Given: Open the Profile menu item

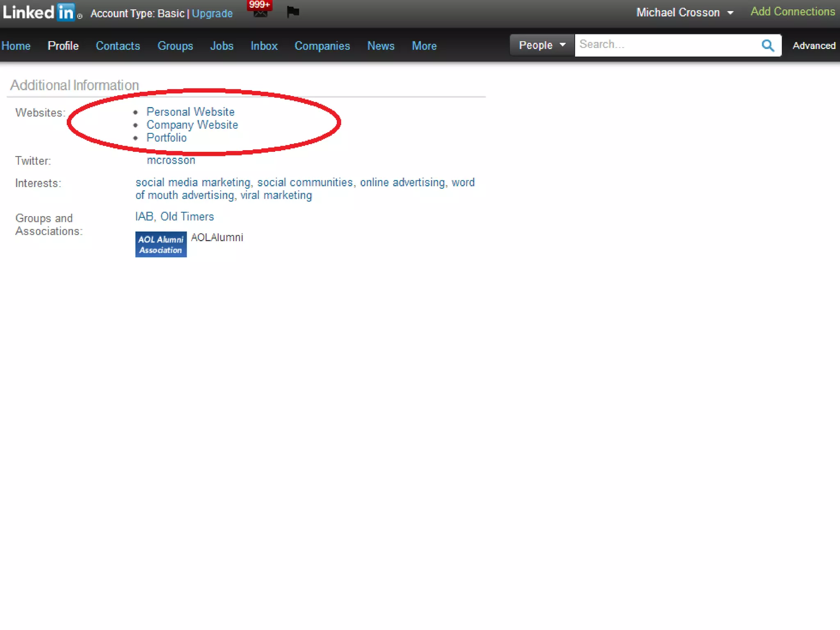Looking at the screenshot, I should click(x=63, y=46).
